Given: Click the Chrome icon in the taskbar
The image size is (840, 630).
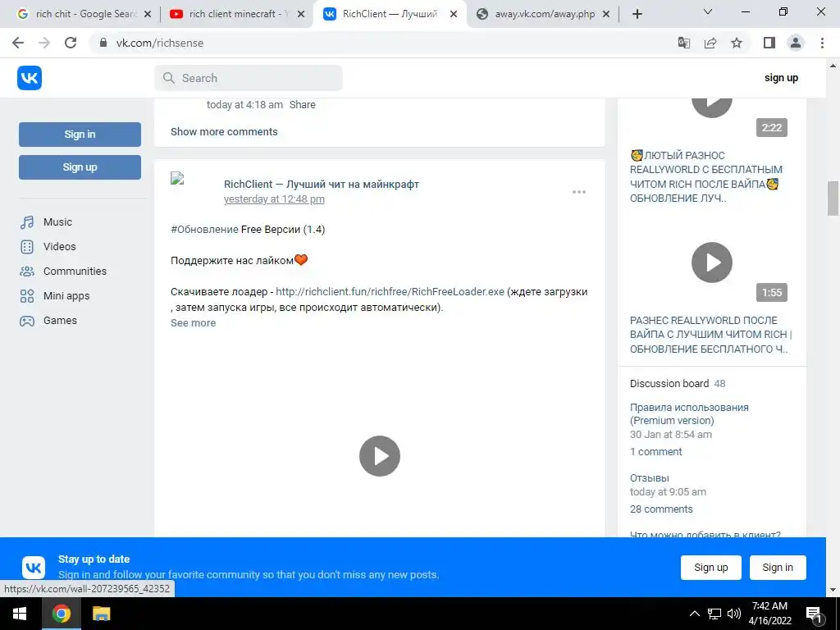Looking at the screenshot, I should coord(61,614).
